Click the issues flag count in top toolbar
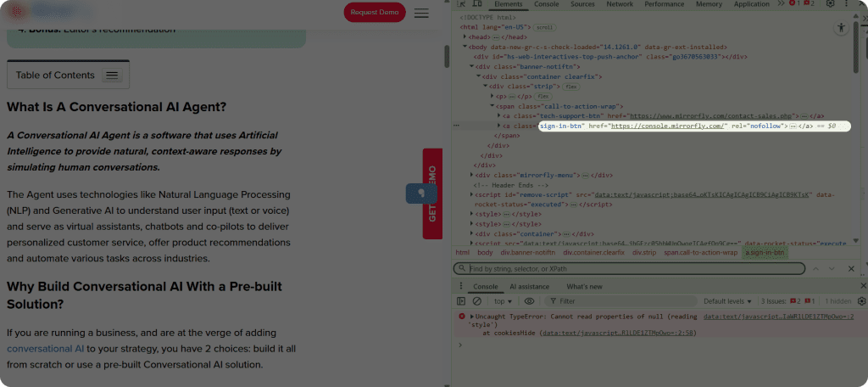This screenshot has height=387, width=868. coord(810,4)
